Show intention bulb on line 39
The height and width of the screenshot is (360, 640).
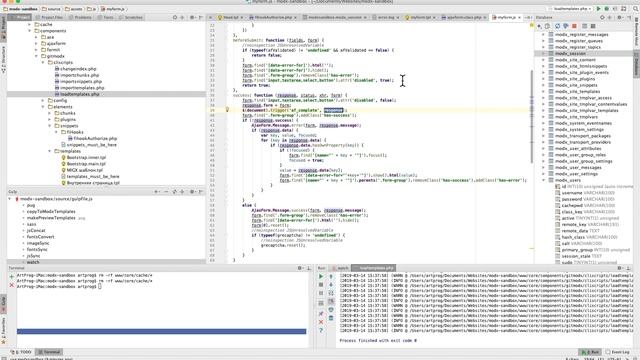click(x=227, y=110)
